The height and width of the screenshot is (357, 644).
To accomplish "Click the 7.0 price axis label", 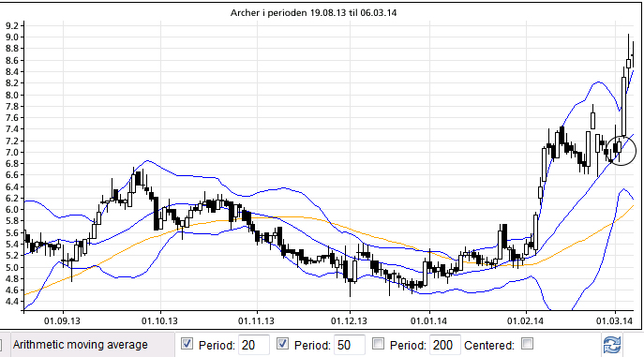I will tap(12, 153).
